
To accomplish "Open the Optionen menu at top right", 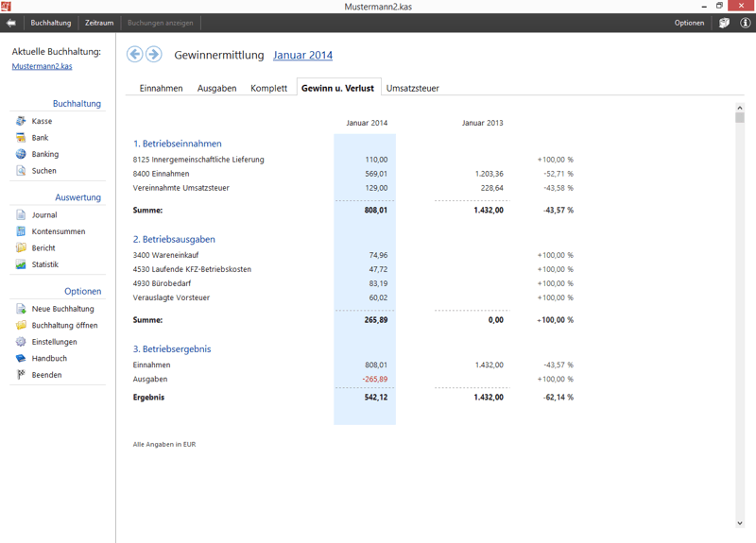I will 689,23.
